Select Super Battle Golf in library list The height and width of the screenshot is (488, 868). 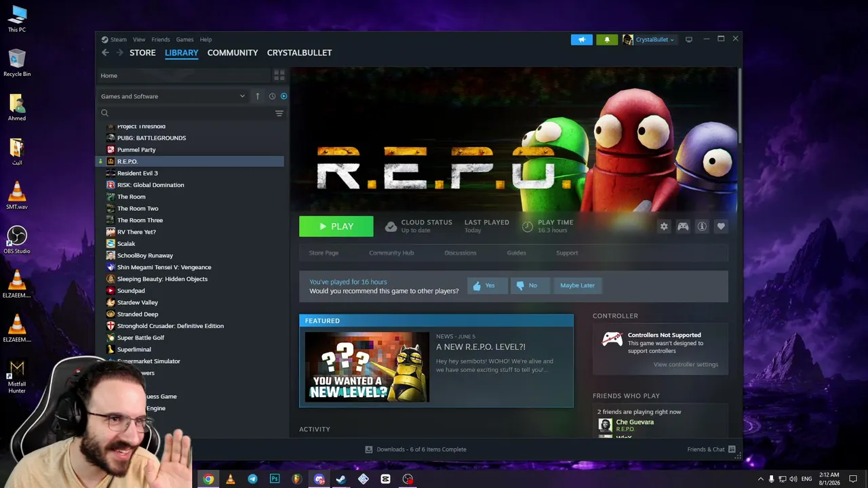point(140,338)
